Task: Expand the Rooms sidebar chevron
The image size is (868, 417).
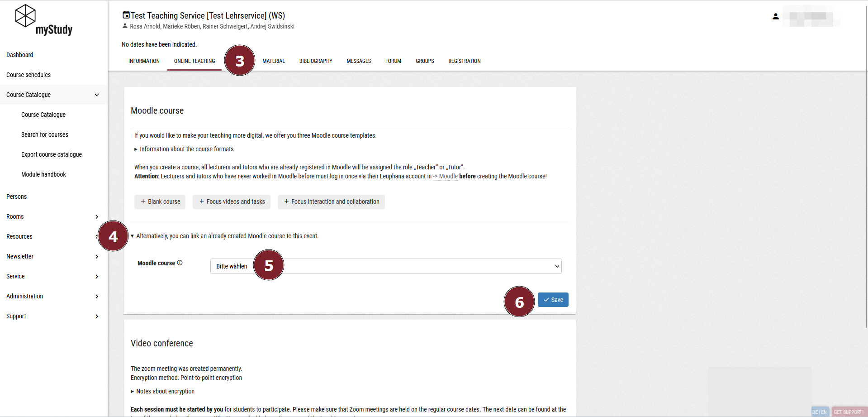Action: [x=97, y=216]
